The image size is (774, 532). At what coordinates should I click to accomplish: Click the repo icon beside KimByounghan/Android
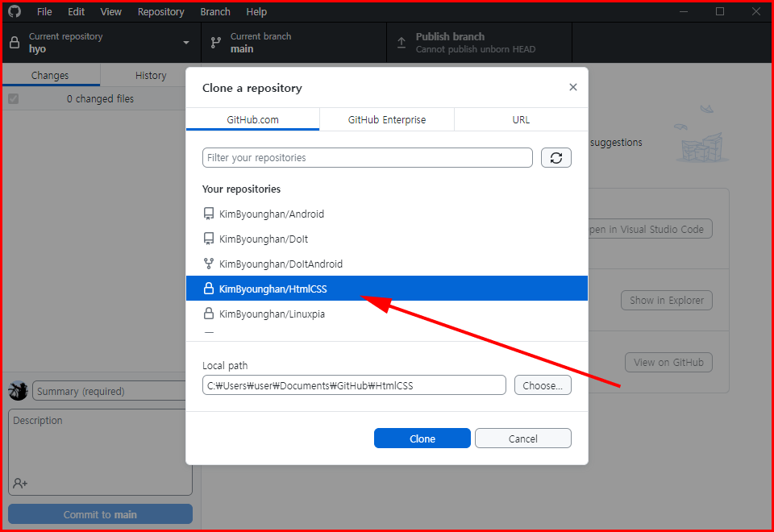click(x=209, y=214)
